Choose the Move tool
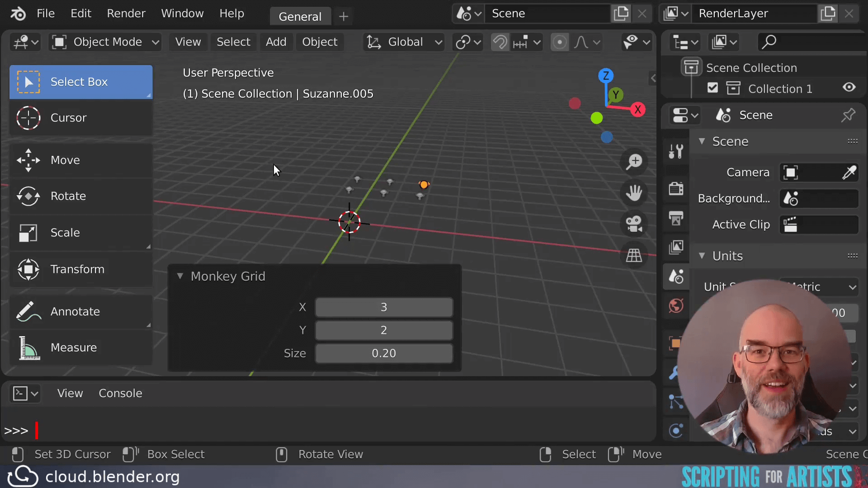The image size is (868, 488). coord(81,160)
